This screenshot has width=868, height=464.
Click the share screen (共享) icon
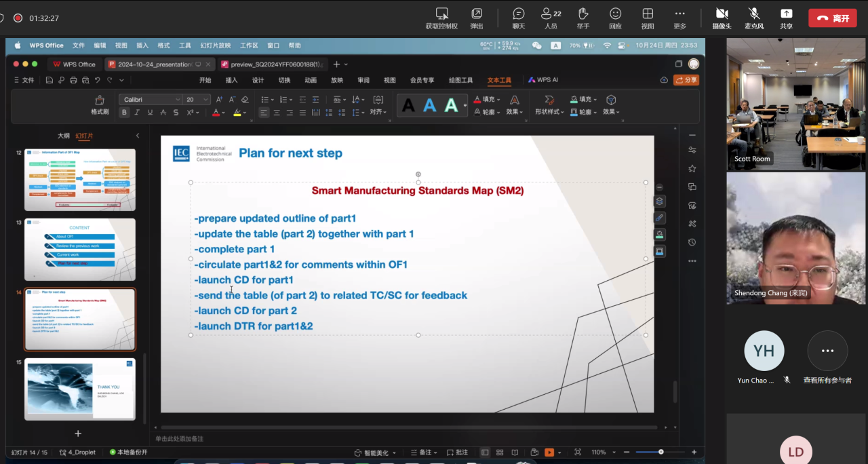coord(786,14)
